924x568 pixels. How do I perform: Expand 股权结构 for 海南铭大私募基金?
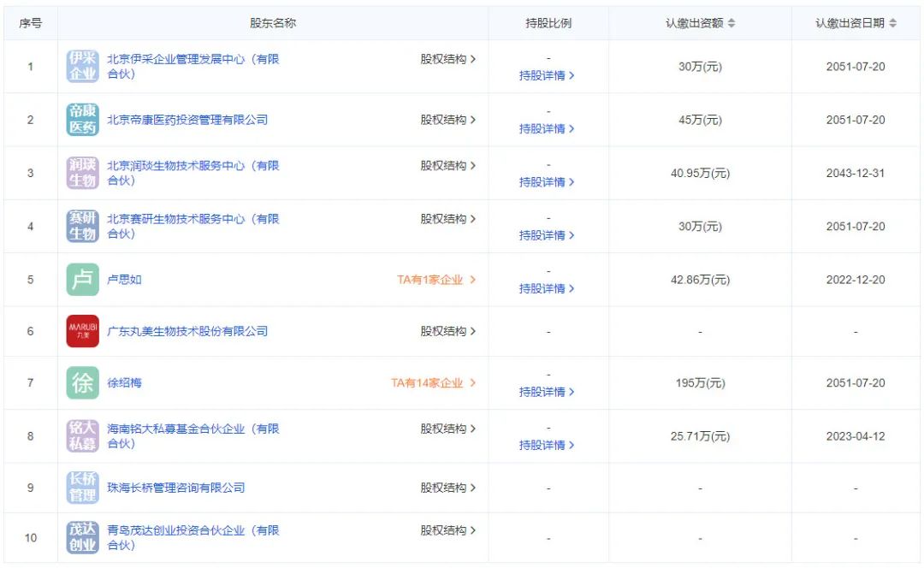tap(447, 429)
